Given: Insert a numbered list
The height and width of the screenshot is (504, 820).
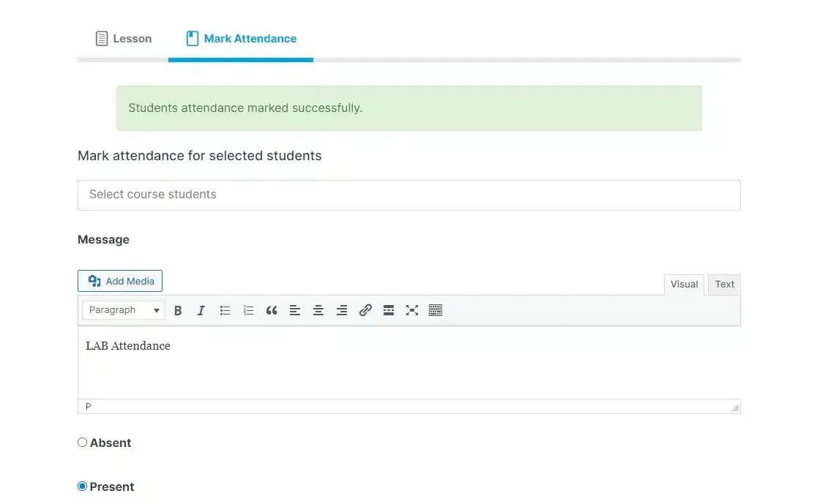Looking at the screenshot, I should pyautogui.click(x=248, y=309).
